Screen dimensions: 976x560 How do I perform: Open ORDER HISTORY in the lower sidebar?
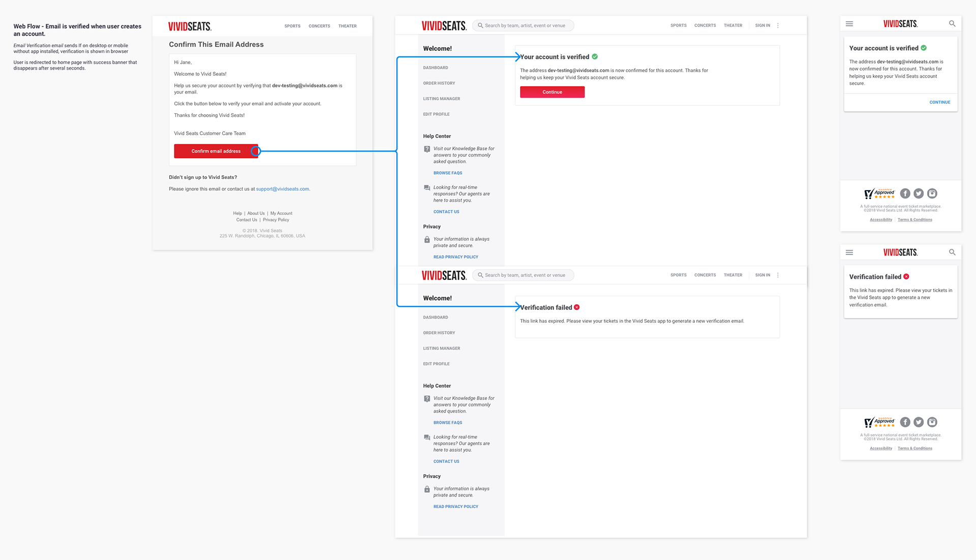click(x=439, y=333)
